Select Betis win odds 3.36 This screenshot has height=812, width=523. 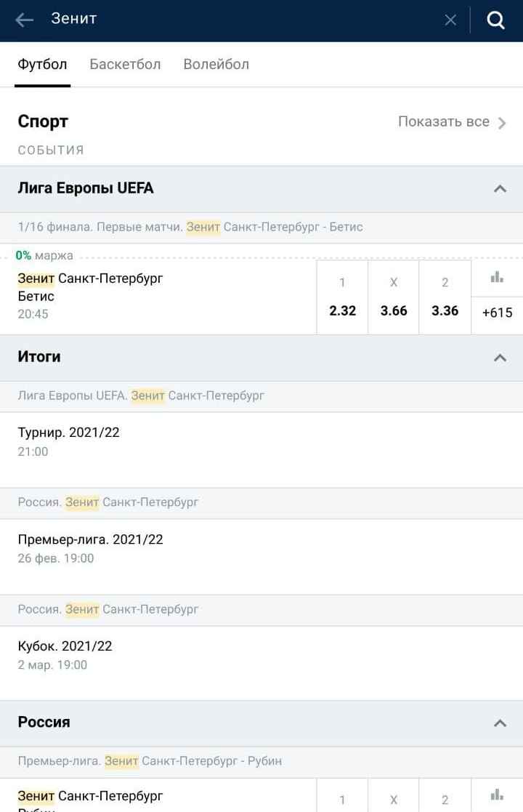click(445, 297)
